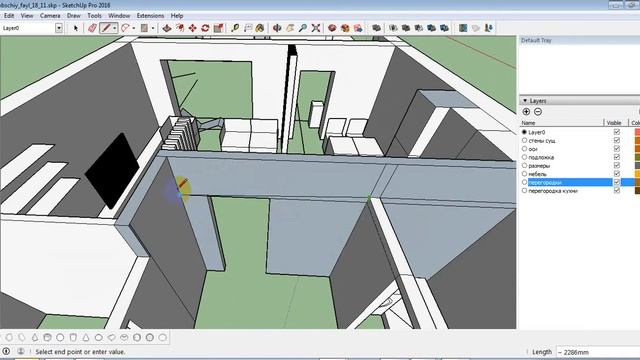Select the перегородки layer row

click(580, 182)
